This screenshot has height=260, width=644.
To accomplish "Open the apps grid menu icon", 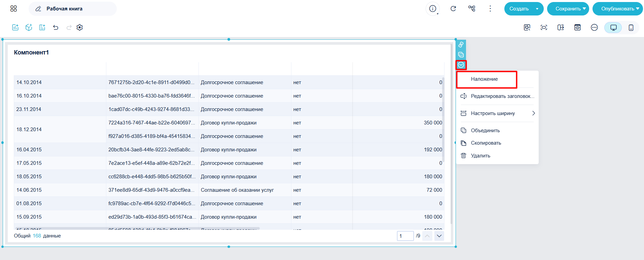I will tap(13, 9).
